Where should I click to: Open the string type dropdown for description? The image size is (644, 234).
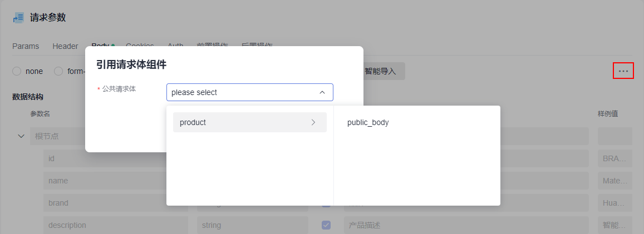tap(253, 225)
